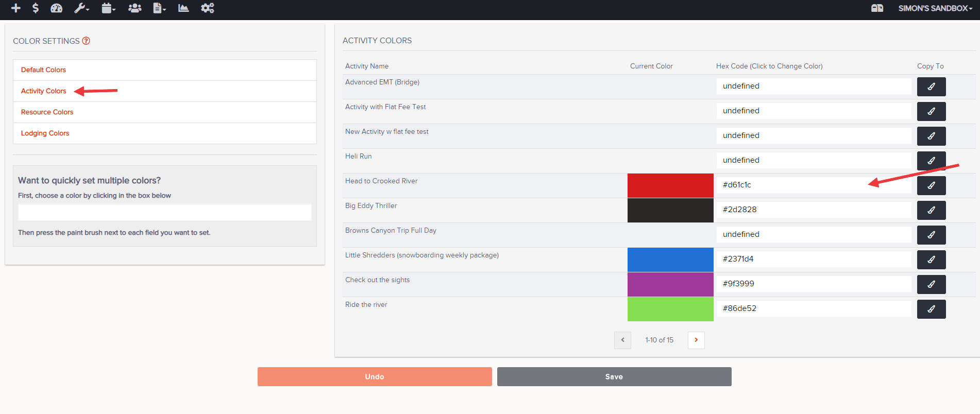Select Activity Colors in settings list
The width and height of the screenshot is (980, 414).
pos(165,91)
